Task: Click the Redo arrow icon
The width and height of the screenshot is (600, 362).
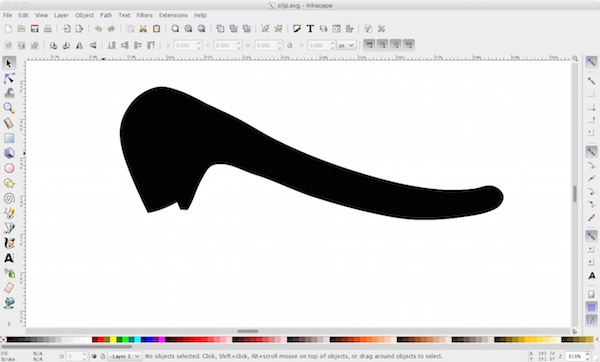Action: [x=111, y=29]
